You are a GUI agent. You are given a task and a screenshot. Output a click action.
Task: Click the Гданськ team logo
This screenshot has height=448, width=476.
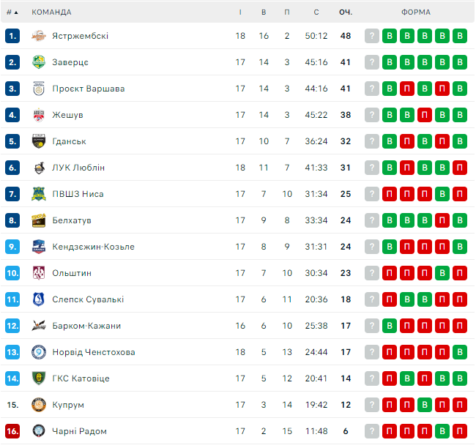pyautogui.click(x=39, y=141)
